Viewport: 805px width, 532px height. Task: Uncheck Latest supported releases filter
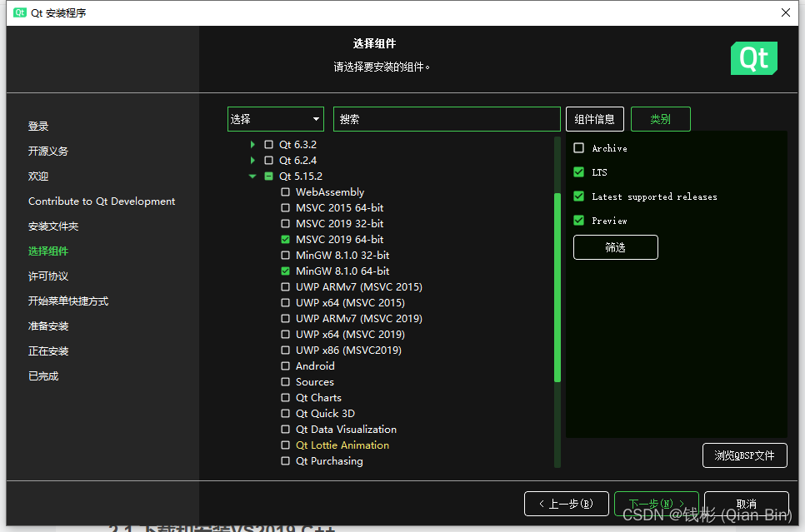578,196
